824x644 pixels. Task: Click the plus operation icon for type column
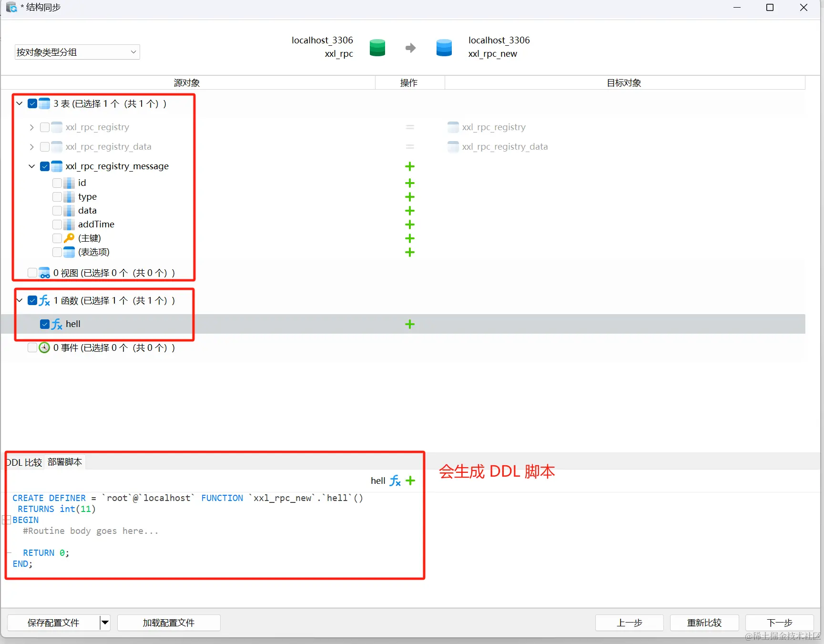pyautogui.click(x=409, y=197)
